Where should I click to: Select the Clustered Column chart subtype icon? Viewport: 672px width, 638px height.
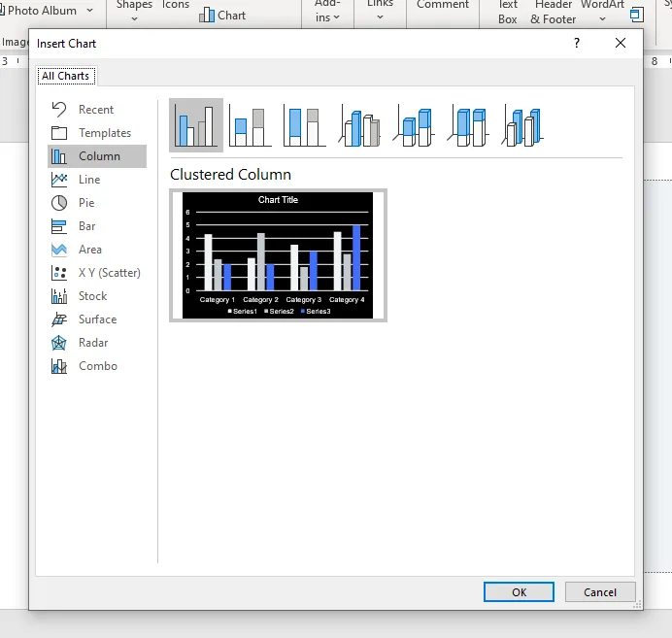[x=196, y=125]
